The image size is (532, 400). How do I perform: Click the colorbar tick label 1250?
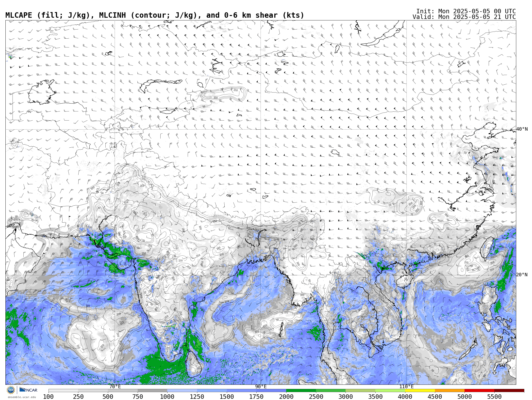pos(197,397)
